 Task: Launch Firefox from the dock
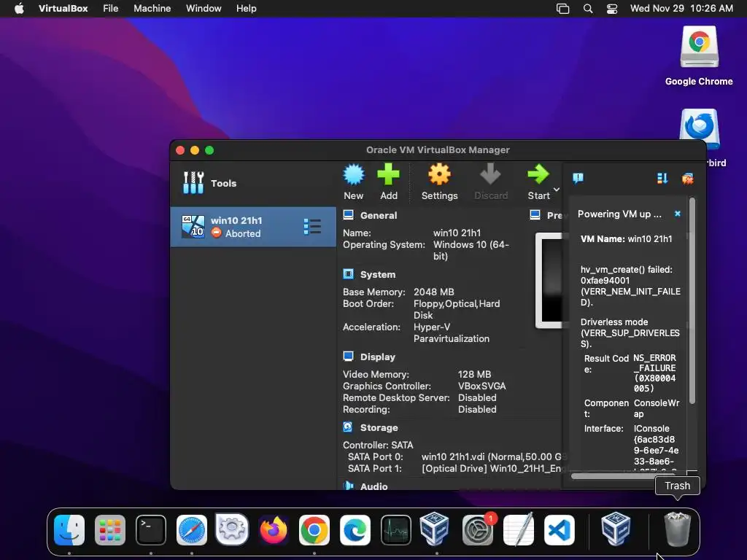[274, 529]
